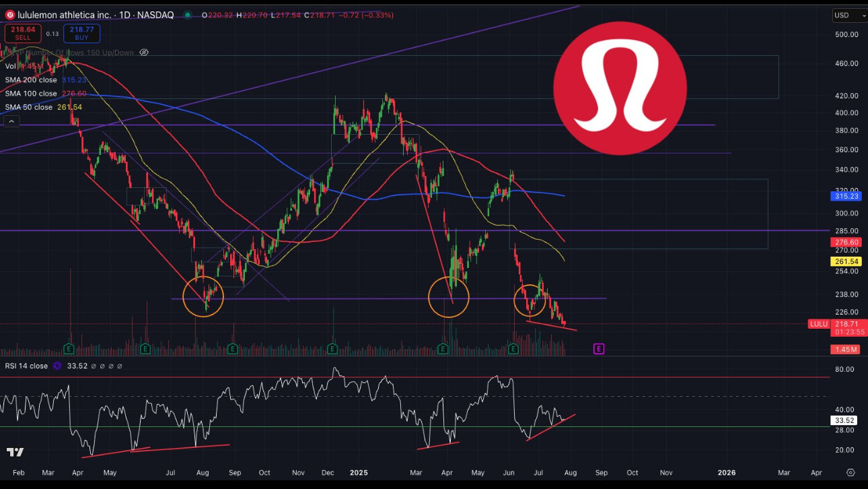Viewport: 868px width, 489px height.
Task: Click the leftmost green earnings E marker
Action: coord(69,348)
